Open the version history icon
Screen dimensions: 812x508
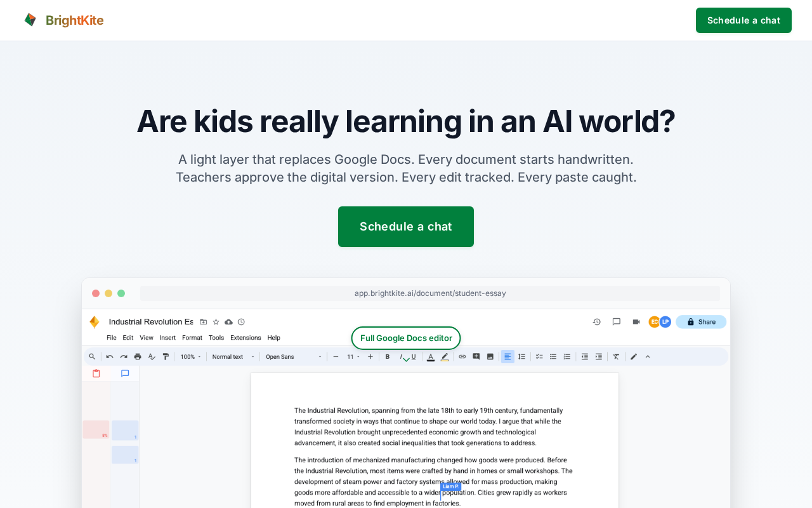click(597, 322)
